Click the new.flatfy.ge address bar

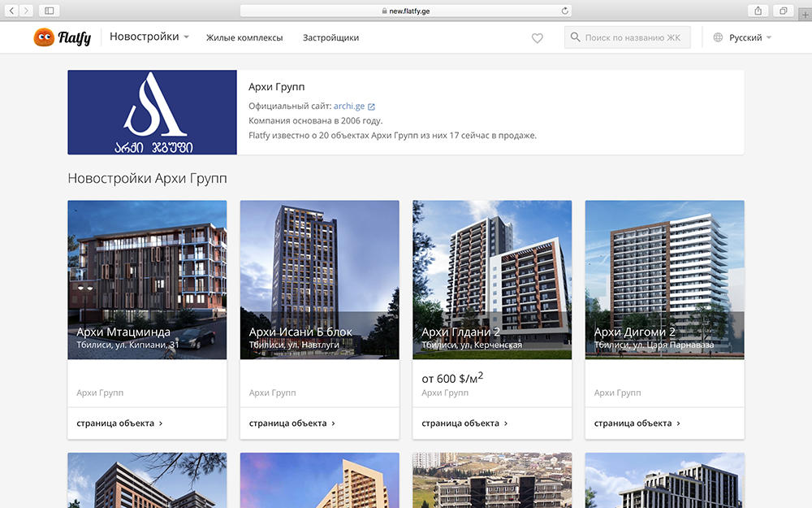point(405,11)
